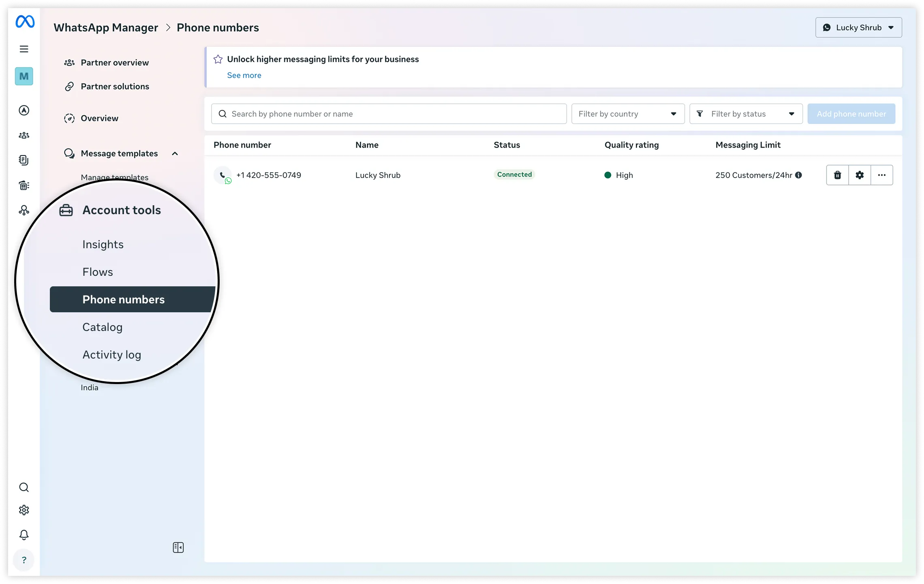Open phone number settings gear icon
This screenshot has width=924, height=584.
(860, 175)
